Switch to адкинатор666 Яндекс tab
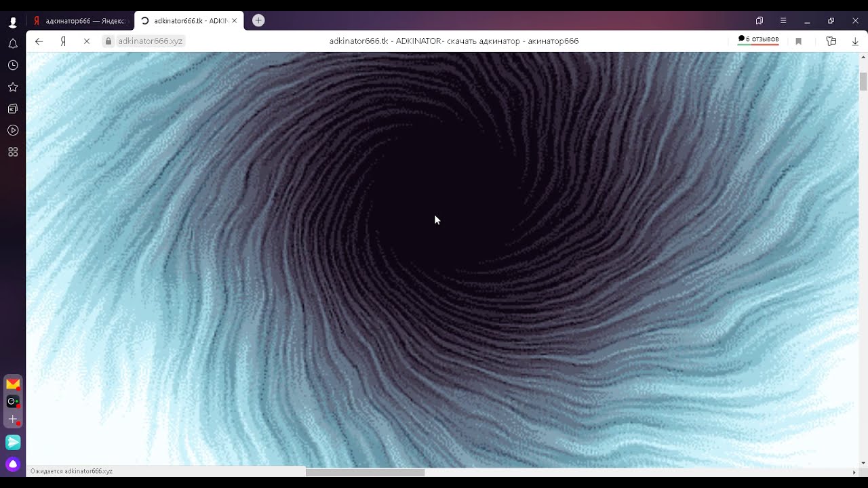 tap(80, 21)
